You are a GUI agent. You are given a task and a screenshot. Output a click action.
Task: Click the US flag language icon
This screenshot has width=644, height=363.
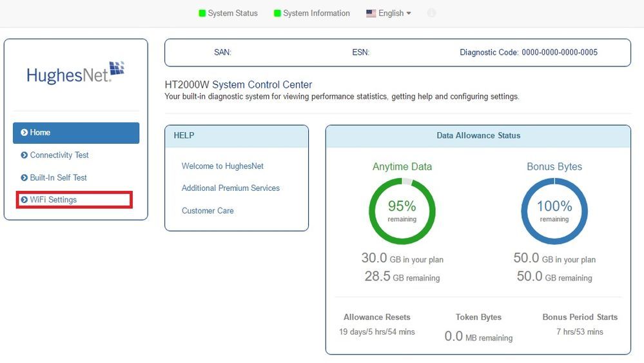[371, 13]
